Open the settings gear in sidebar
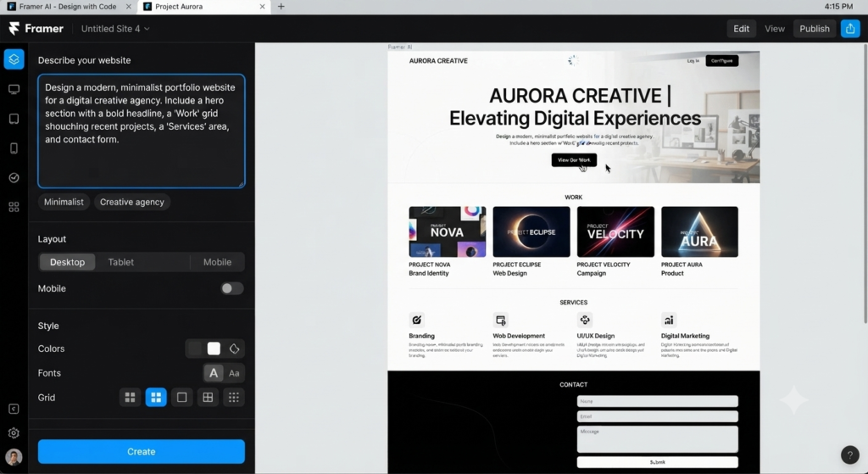 pos(14,433)
